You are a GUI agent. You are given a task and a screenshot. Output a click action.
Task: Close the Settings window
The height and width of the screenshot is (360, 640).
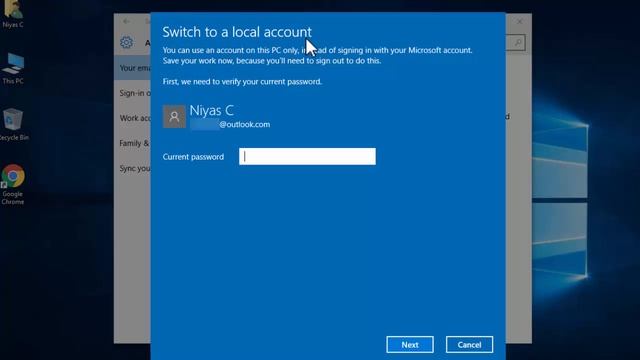point(520,21)
